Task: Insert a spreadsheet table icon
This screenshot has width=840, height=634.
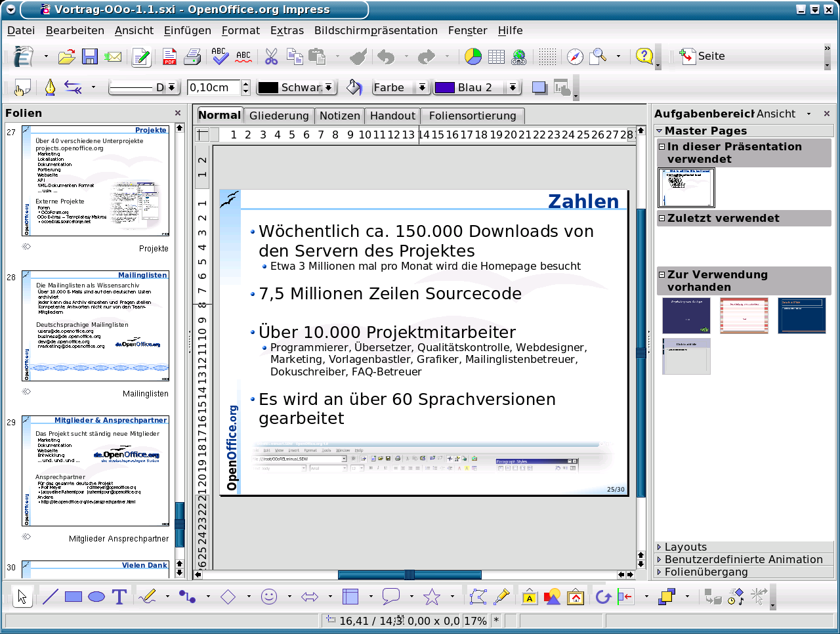Action: pos(497,57)
